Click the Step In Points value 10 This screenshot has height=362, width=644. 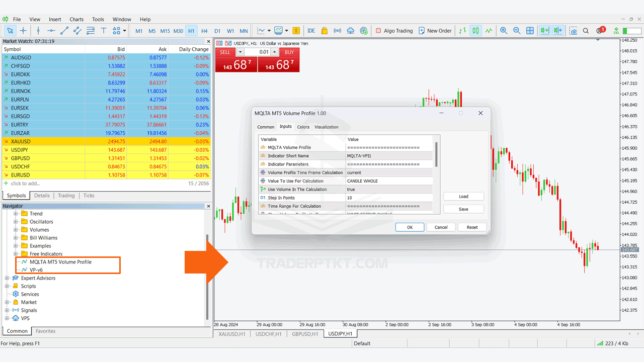(x=389, y=198)
